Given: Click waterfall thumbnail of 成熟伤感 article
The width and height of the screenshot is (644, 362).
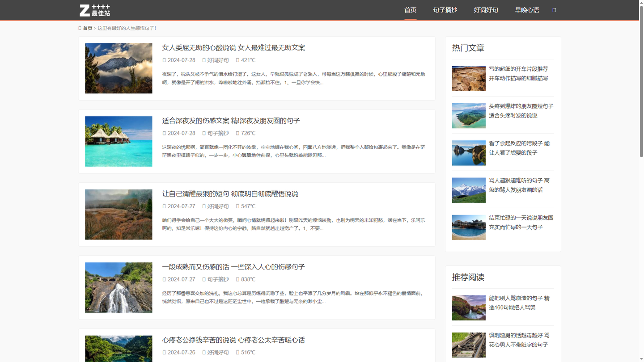Looking at the screenshot, I should [x=119, y=287].
